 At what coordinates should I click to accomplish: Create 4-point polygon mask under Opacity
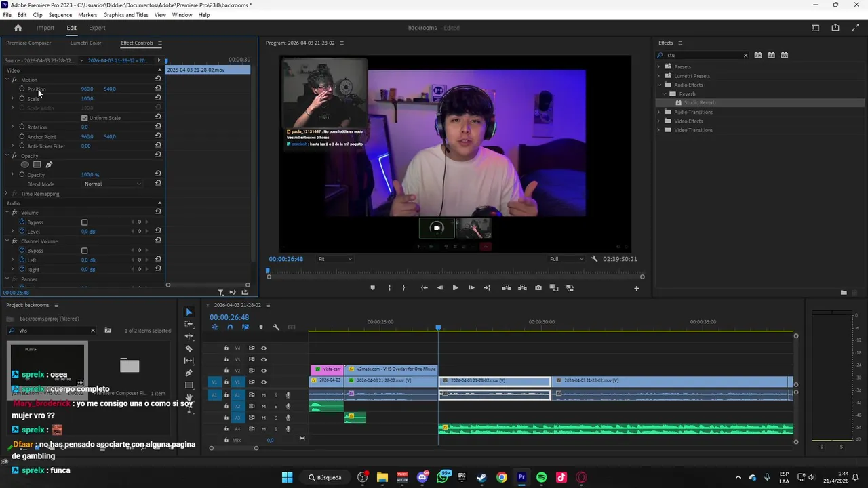pyautogui.click(x=37, y=165)
